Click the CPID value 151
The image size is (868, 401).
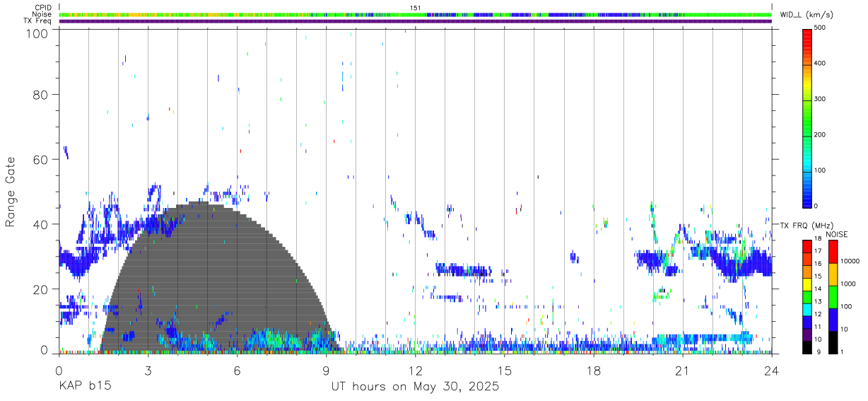[x=416, y=8]
